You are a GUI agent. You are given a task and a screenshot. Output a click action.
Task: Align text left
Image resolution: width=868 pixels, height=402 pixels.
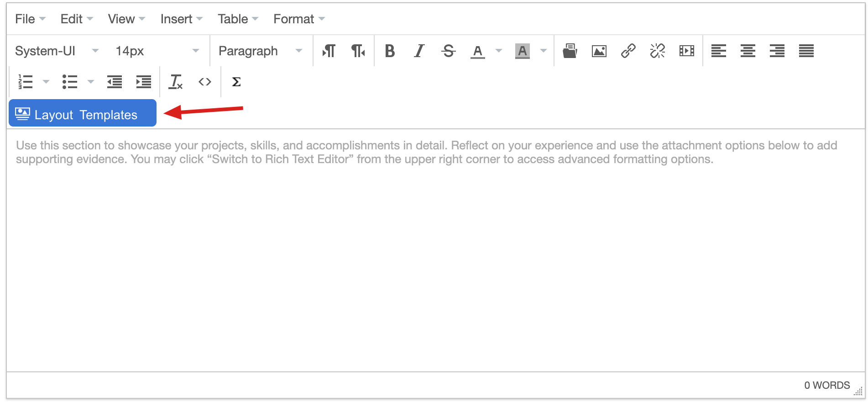pyautogui.click(x=718, y=51)
